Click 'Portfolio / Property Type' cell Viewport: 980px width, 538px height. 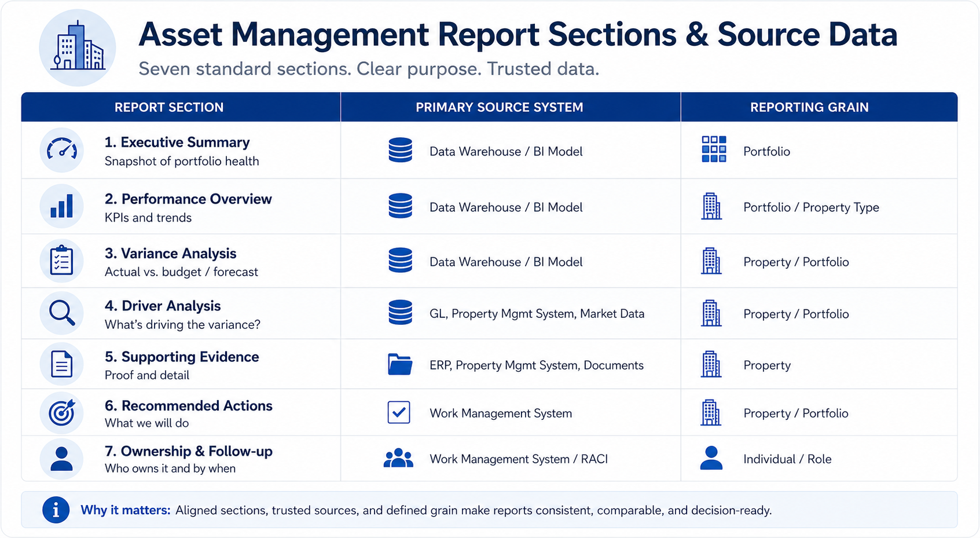[811, 207]
